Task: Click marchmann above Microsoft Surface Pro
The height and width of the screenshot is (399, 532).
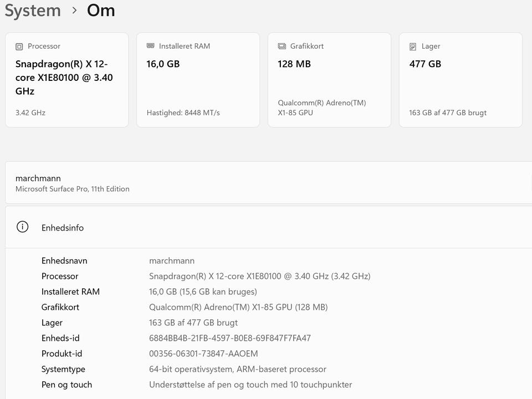Action: [38, 178]
